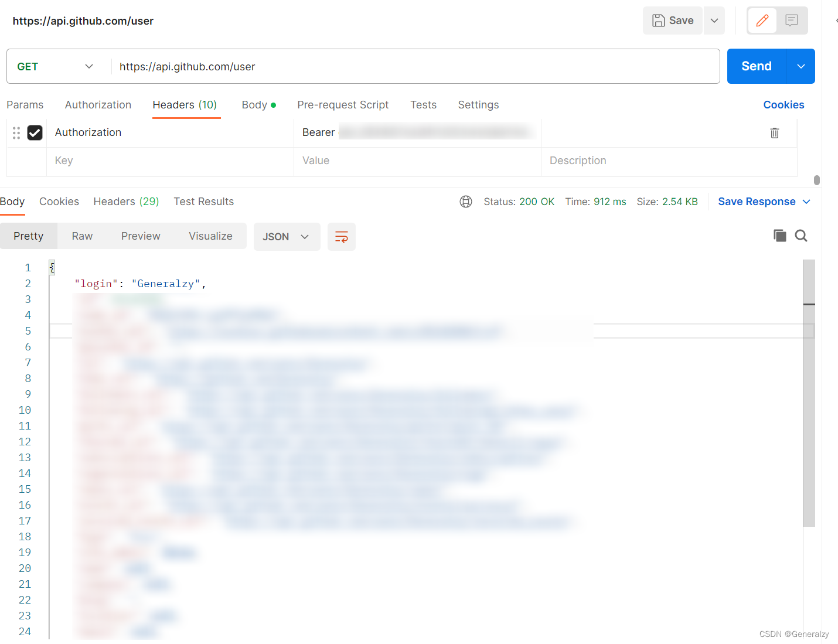Expand the Send options arrow
The height and width of the screenshot is (644, 838).
coord(801,66)
